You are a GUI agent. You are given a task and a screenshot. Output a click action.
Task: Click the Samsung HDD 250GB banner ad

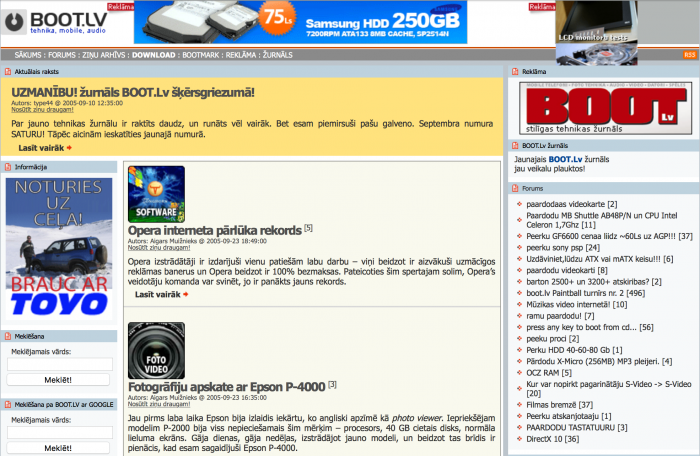tap(300, 22)
